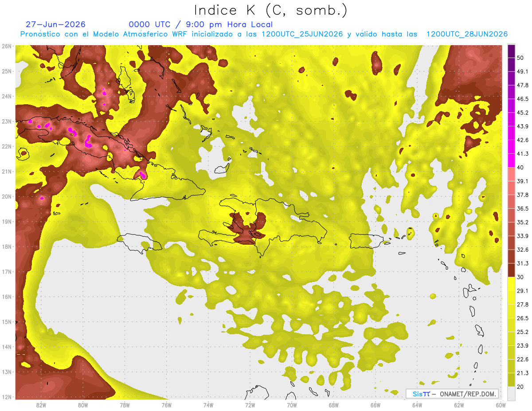Click the colorbar value label '46.5'
Viewport: 532px width, 411px height.
click(x=523, y=99)
